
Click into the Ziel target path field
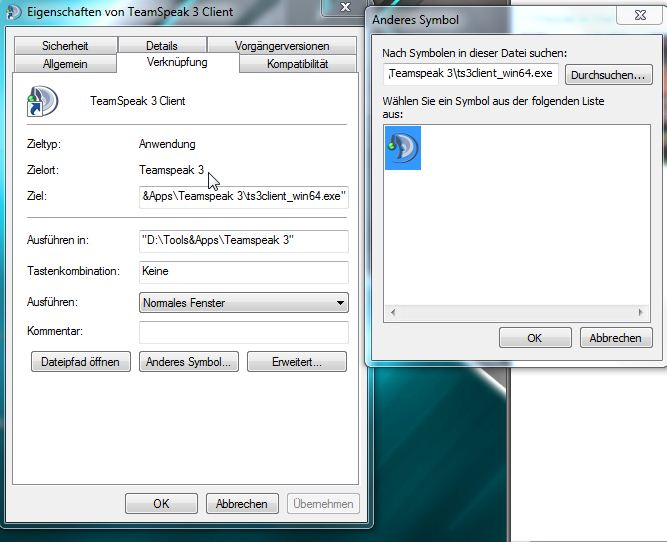coord(244,197)
